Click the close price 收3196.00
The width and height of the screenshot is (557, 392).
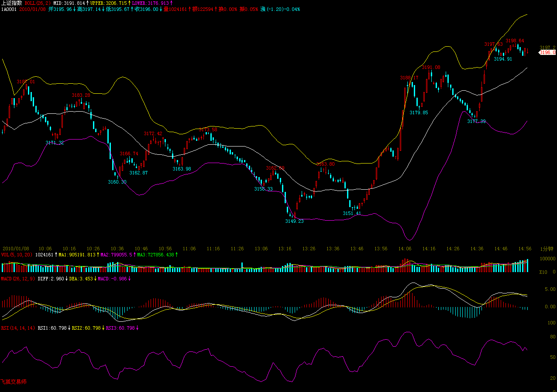click(146, 9)
